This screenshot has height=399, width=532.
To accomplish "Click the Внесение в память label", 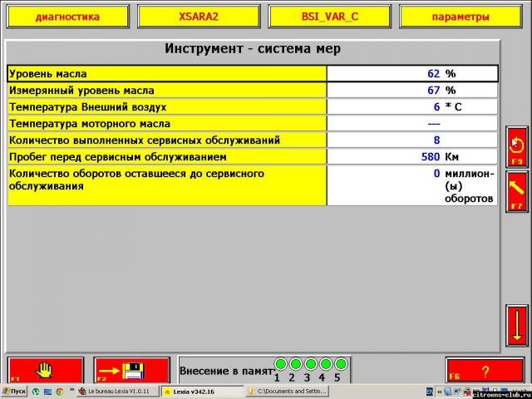I will pos(226,371).
